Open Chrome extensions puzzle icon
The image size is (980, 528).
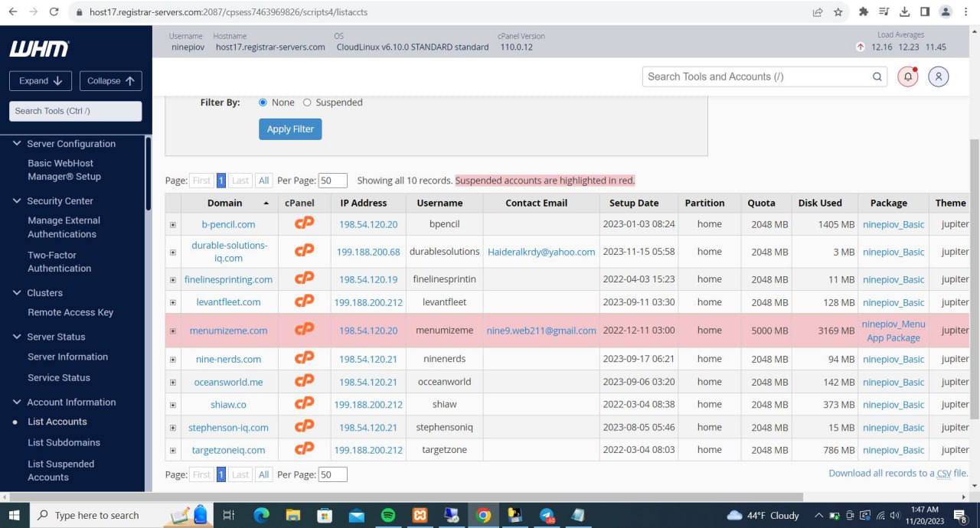[x=864, y=11]
